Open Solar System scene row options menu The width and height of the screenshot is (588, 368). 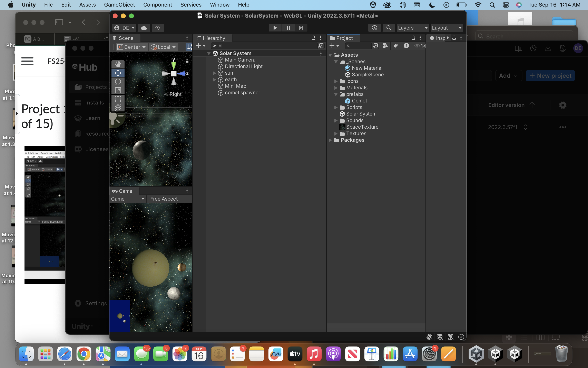pos(321,53)
